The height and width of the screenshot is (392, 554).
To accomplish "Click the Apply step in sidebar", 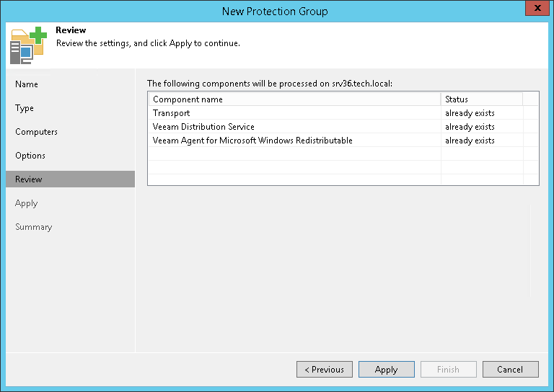I will (x=27, y=203).
